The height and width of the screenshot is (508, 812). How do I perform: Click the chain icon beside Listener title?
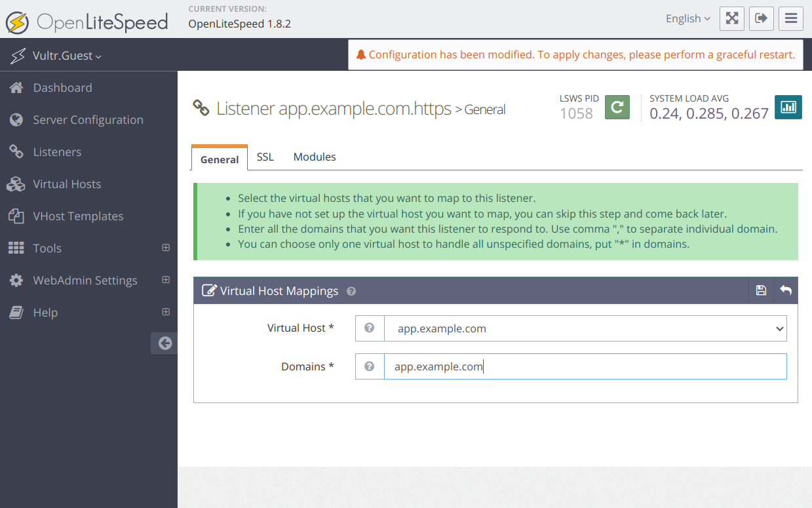[x=201, y=108]
